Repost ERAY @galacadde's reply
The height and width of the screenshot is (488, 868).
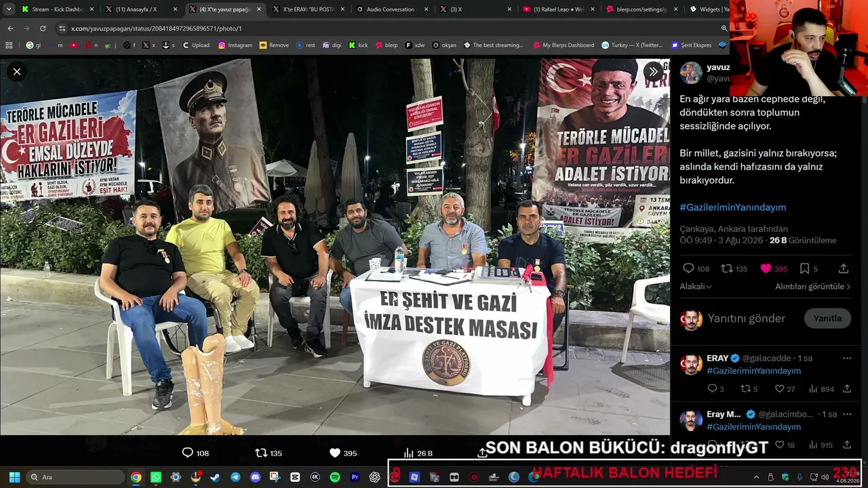(745, 389)
